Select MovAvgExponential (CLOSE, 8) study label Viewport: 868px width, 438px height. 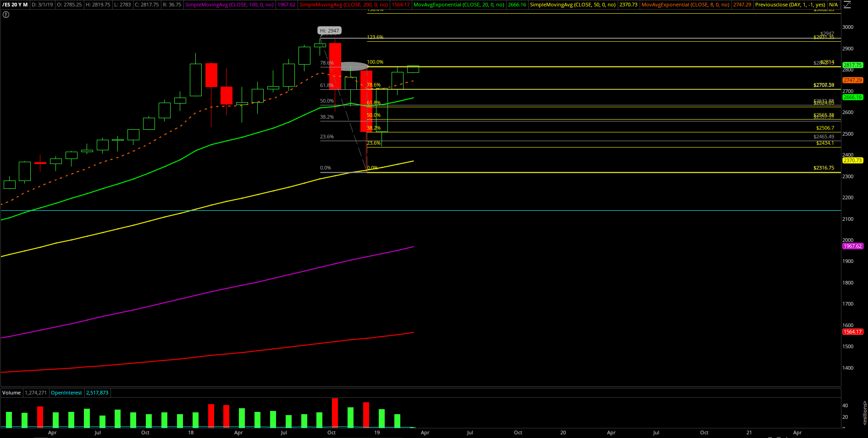[x=685, y=5]
